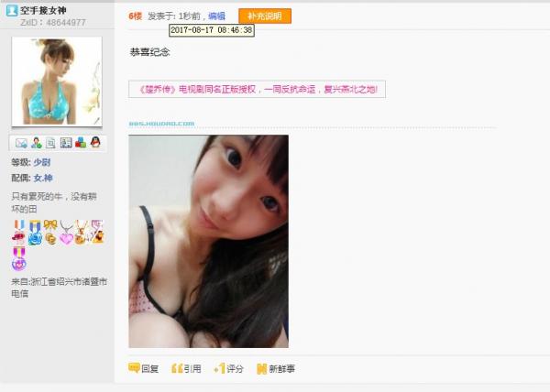Rate the post using 评分
This screenshot has width=550, height=392.
click(228, 368)
